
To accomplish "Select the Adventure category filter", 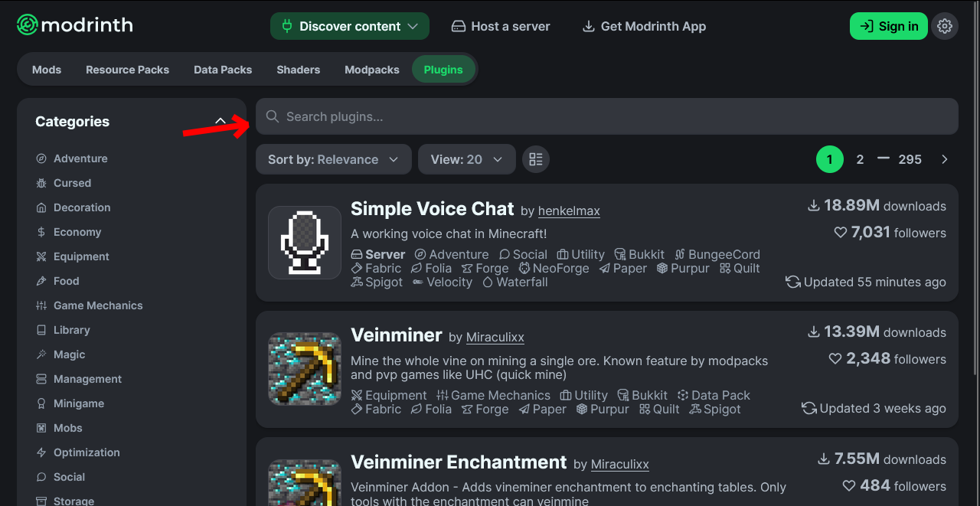I will [x=80, y=158].
